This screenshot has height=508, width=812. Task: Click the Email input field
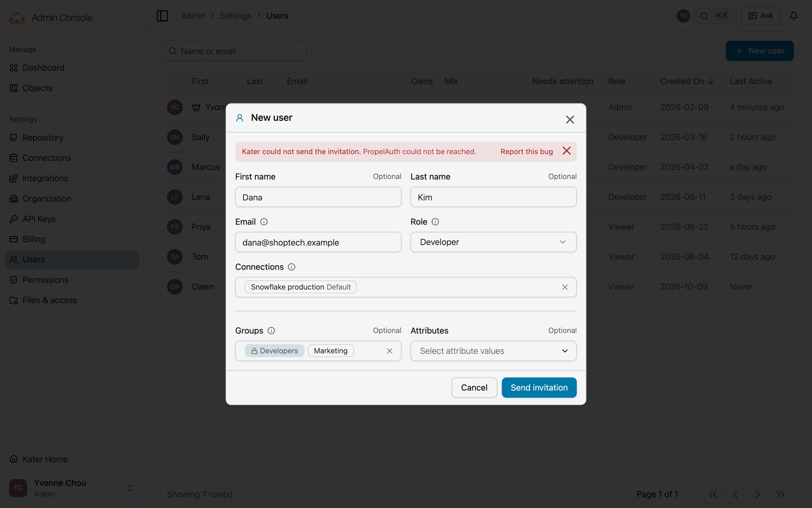pos(318,242)
